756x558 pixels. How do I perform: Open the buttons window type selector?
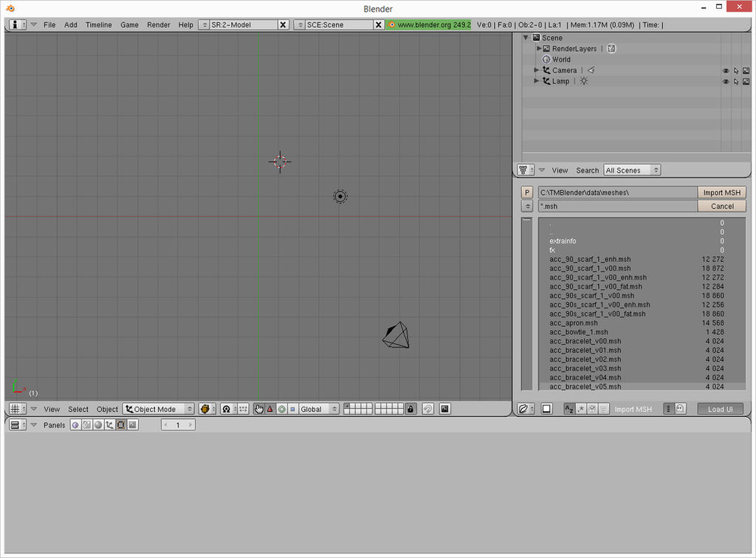coord(18,424)
